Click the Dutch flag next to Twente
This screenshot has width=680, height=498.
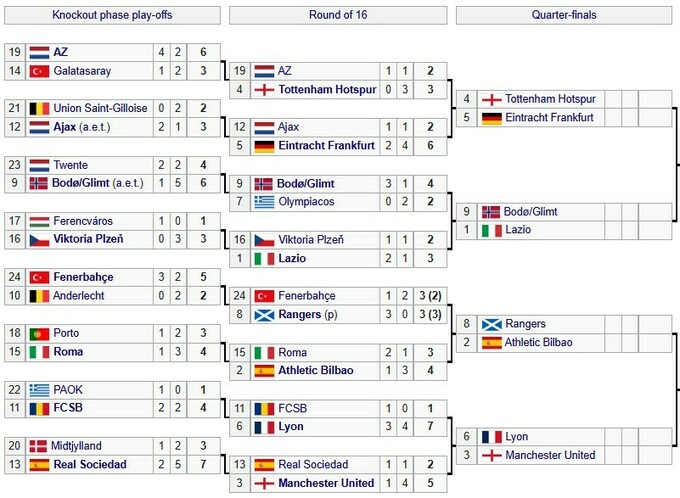tap(39, 164)
